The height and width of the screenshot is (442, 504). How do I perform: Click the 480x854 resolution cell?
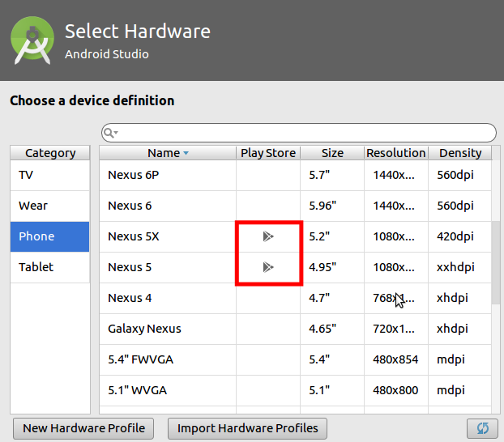[395, 359]
